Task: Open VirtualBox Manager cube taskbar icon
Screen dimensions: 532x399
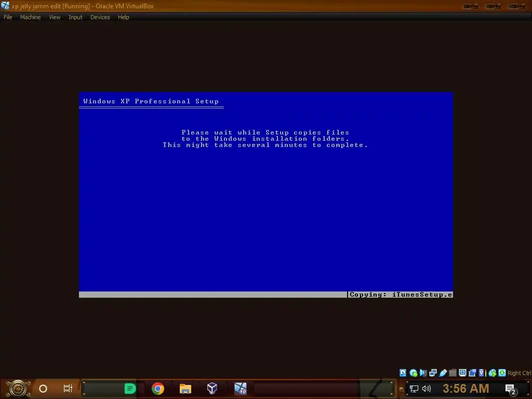Action: tap(212, 388)
